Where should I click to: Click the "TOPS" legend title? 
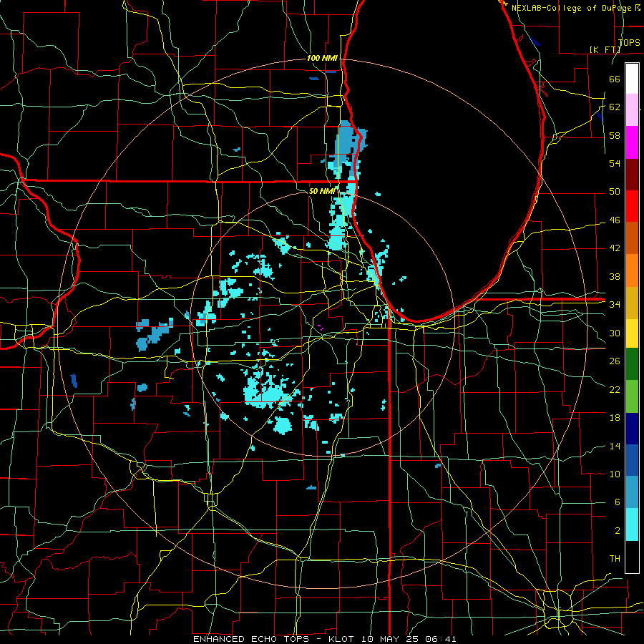tap(629, 42)
